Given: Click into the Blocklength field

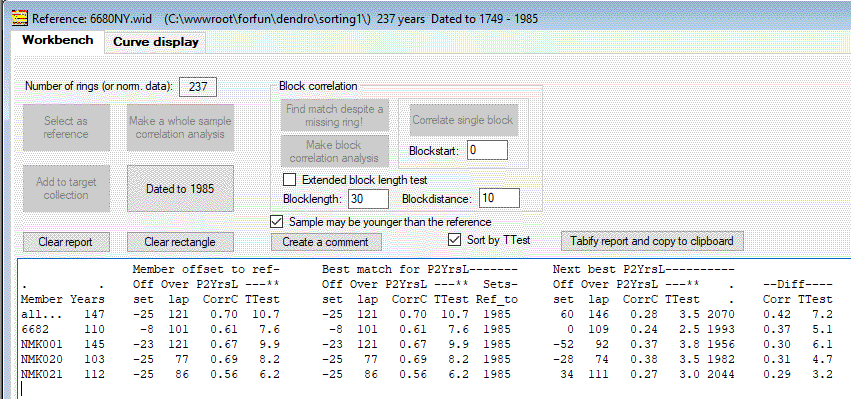Looking at the screenshot, I should coord(369,199).
